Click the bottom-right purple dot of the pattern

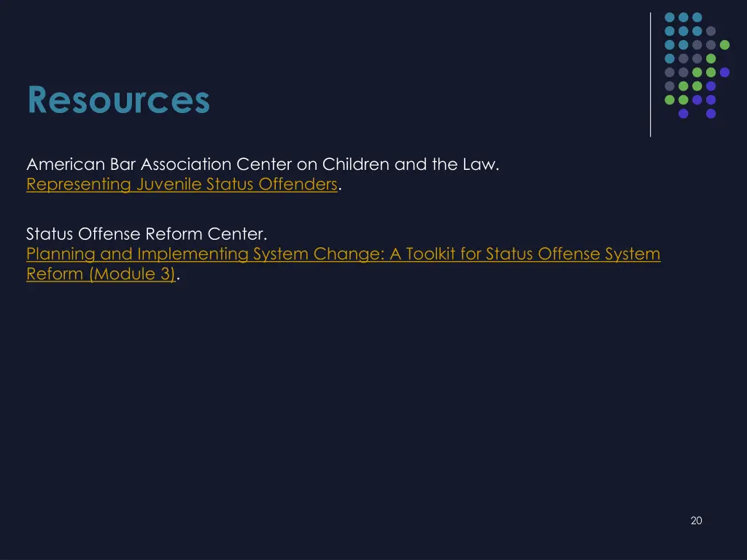tap(711, 114)
